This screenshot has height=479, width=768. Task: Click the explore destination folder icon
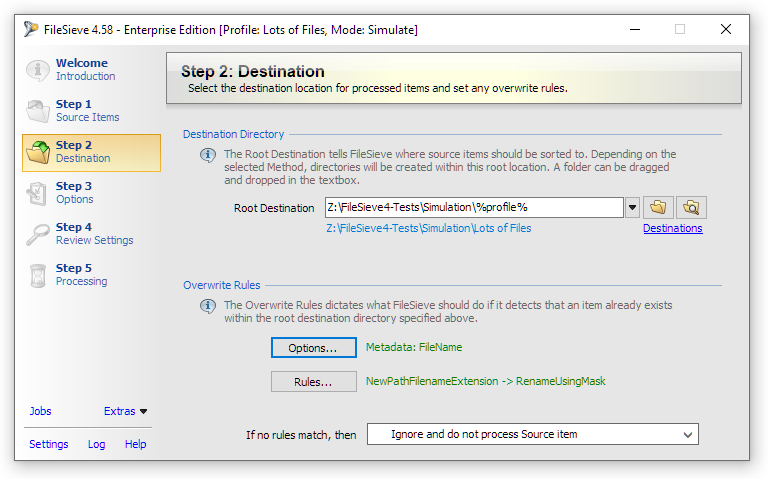point(690,208)
